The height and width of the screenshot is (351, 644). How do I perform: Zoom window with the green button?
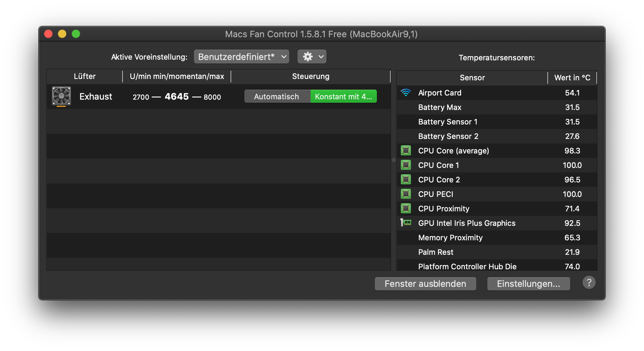click(x=76, y=34)
